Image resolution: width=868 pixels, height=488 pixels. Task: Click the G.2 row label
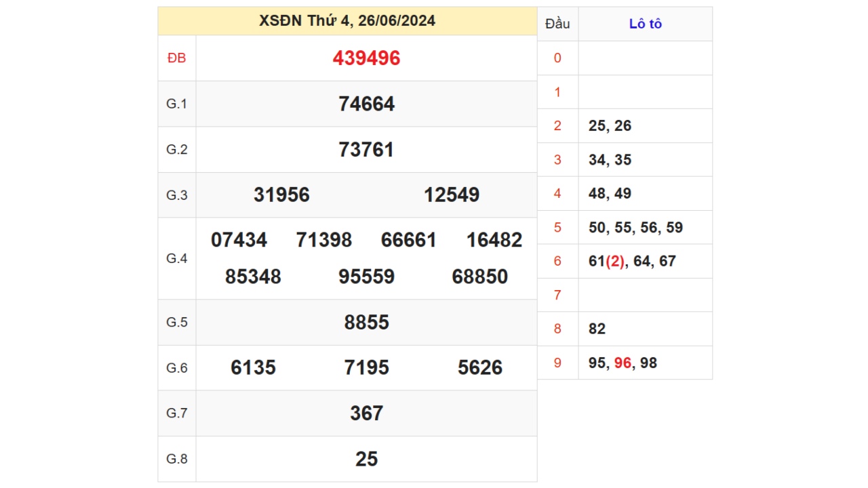click(177, 150)
